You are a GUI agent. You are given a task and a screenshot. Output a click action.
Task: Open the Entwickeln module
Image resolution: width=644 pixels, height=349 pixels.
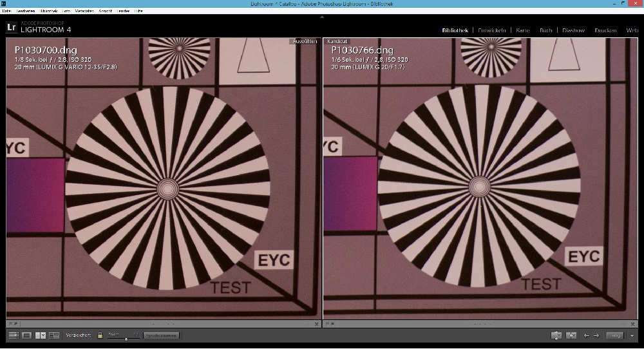(x=493, y=30)
